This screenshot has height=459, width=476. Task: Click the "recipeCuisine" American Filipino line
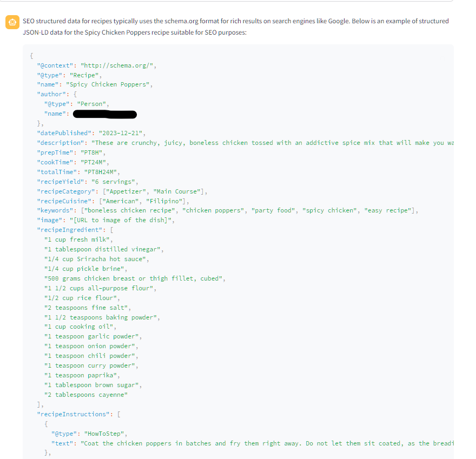pyautogui.click(x=113, y=201)
